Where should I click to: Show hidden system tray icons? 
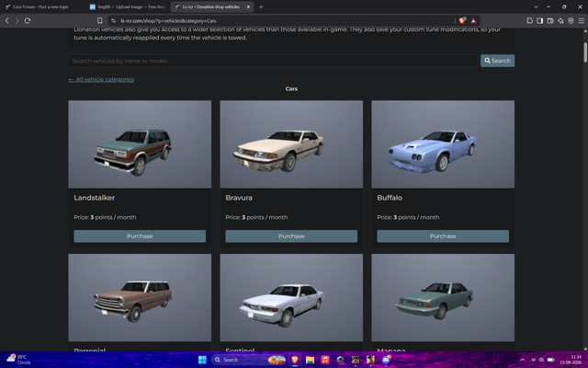523,360
